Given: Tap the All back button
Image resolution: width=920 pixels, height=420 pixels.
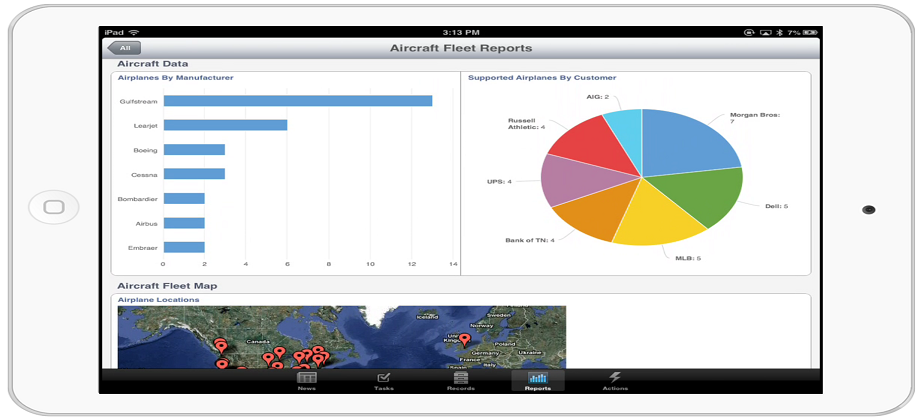Looking at the screenshot, I should 123,48.
